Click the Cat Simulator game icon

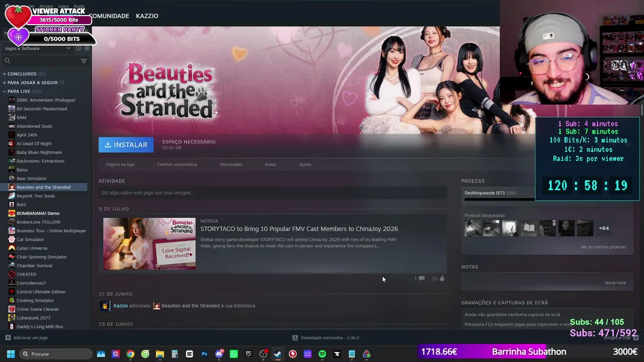pyautogui.click(x=12, y=239)
